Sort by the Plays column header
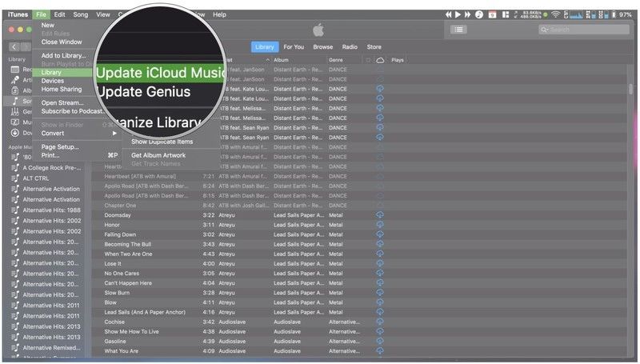 coord(397,60)
